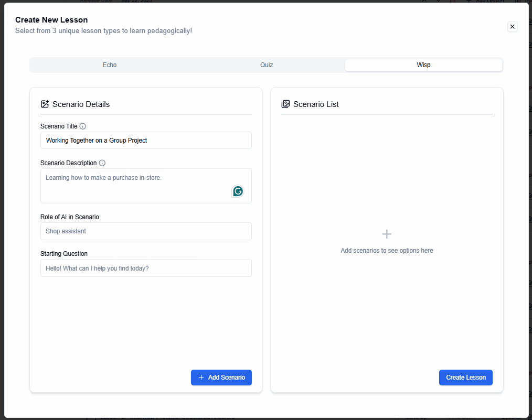Click the Create New Lesson heading
Screen dimensions: 532x420
[51, 20]
